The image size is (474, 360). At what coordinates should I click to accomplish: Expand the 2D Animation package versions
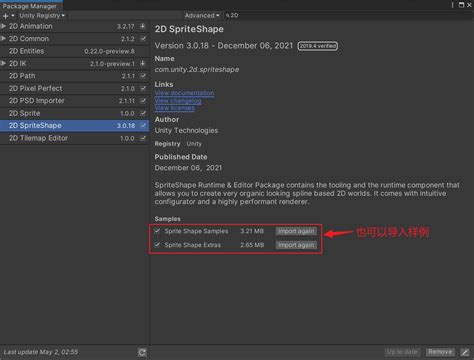3,26
